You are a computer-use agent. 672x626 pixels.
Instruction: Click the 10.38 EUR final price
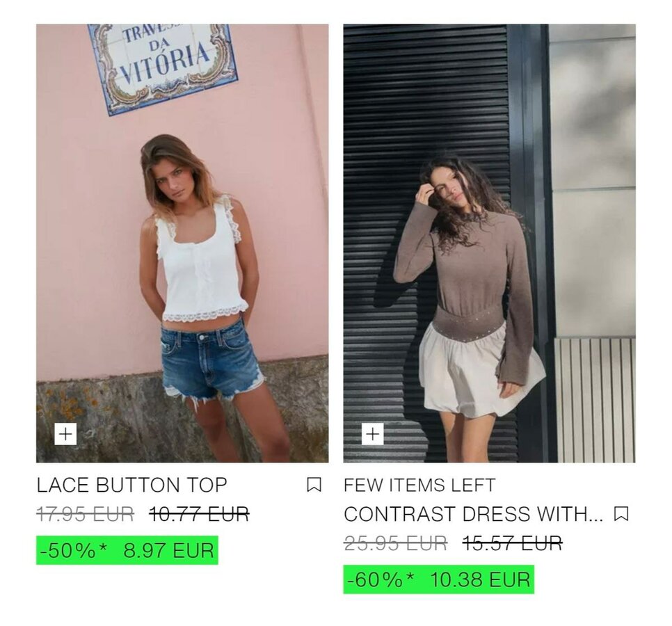pyautogui.click(x=480, y=579)
